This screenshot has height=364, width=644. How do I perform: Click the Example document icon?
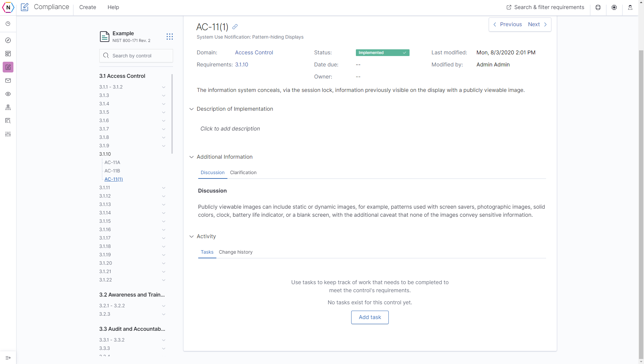(x=105, y=37)
